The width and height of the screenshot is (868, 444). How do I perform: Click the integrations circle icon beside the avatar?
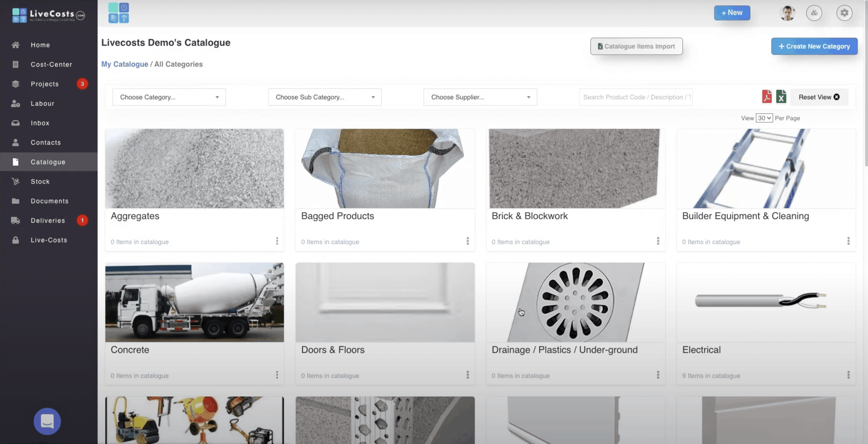click(814, 13)
